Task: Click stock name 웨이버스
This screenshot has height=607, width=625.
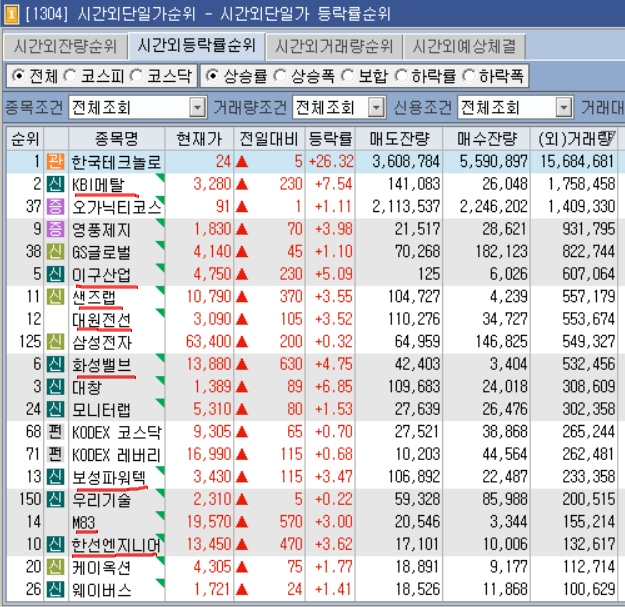Action: click(102, 590)
